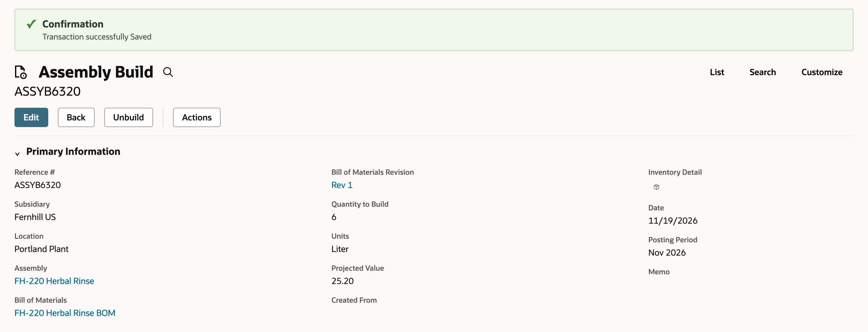Open the magnifier search icon beside title
Screen dimensions: 868x332
point(168,72)
